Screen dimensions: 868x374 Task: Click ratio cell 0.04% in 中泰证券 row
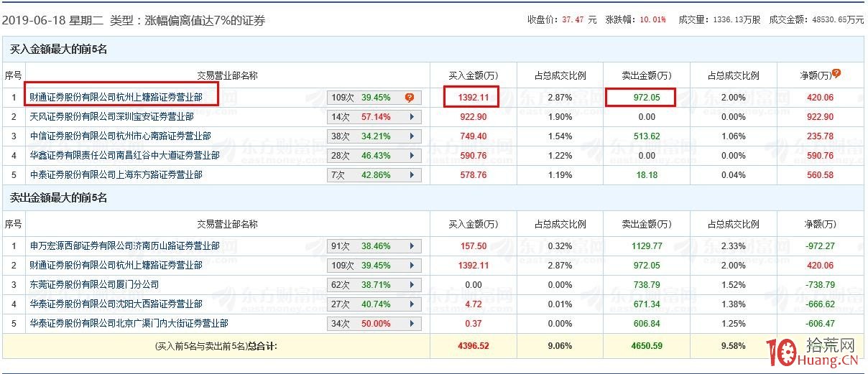coord(733,175)
